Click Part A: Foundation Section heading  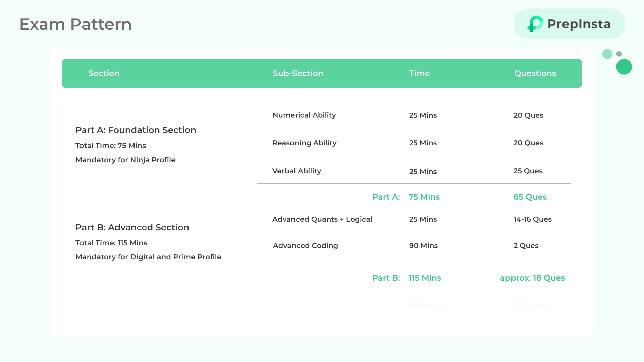(x=136, y=130)
